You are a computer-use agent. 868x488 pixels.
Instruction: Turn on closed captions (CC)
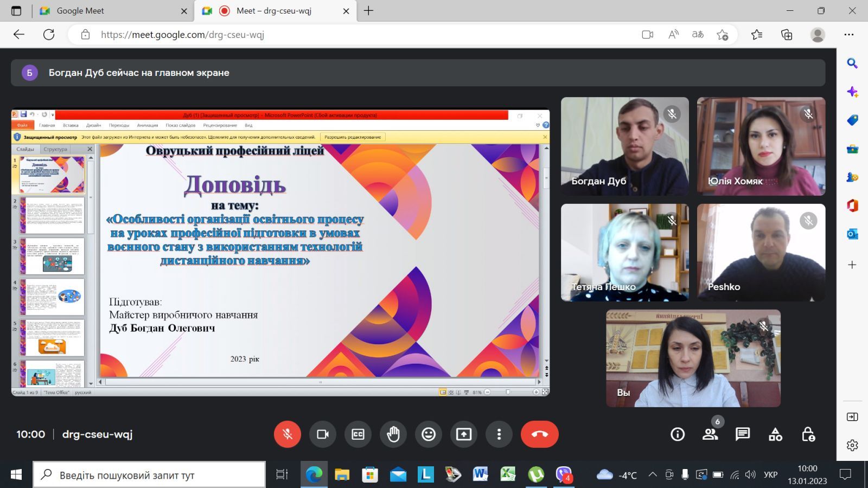tap(358, 434)
